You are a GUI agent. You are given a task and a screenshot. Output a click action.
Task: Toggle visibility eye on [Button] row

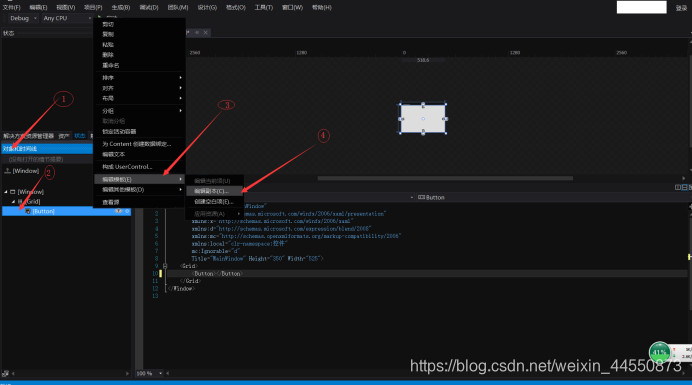(x=118, y=211)
